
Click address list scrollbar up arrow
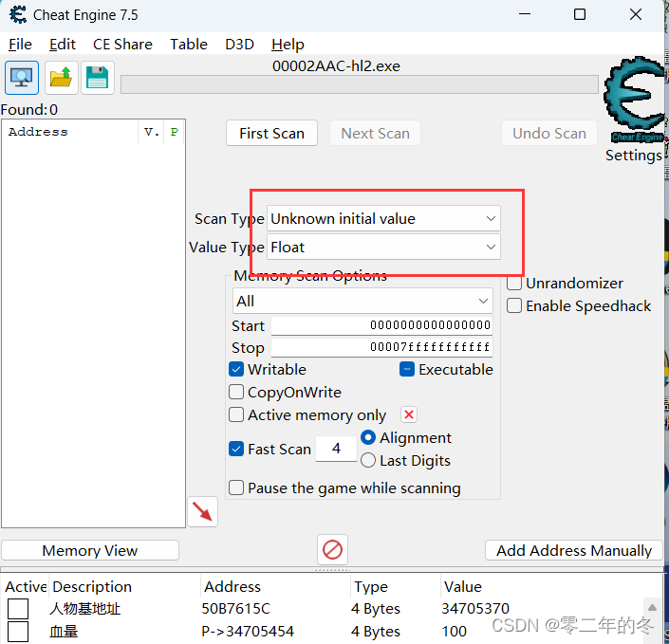[x=652, y=607]
